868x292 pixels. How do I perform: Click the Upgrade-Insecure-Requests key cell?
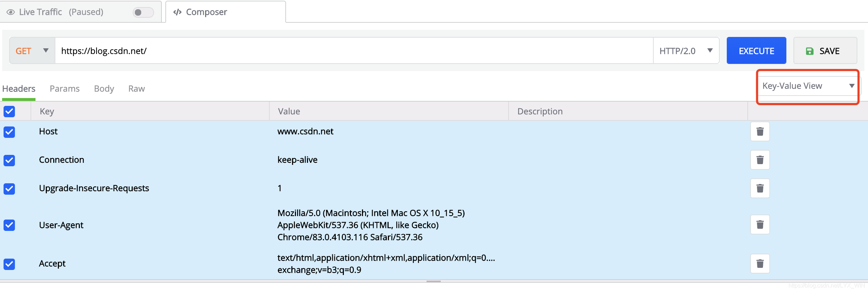coord(94,188)
